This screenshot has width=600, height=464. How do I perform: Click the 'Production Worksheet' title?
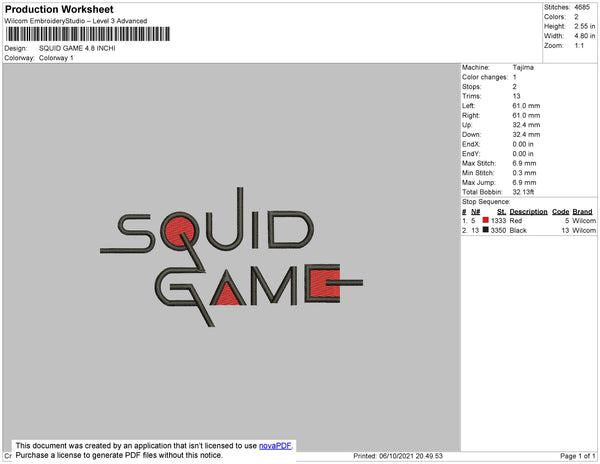click(x=59, y=9)
